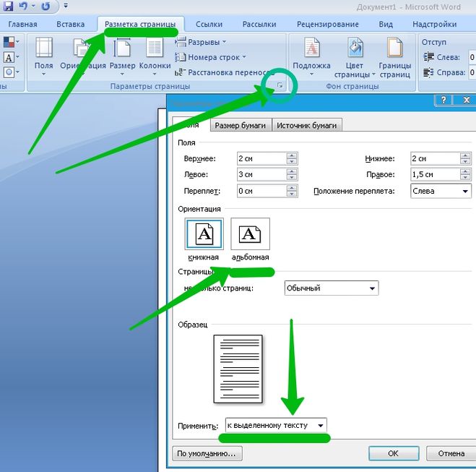Click the OK button
The width and height of the screenshot is (476, 472).
click(394, 453)
